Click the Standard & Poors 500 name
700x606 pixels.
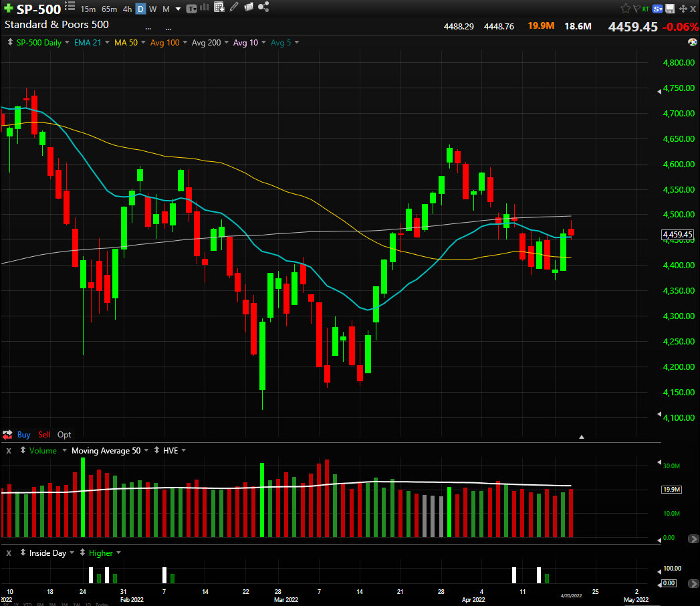click(57, 25)
